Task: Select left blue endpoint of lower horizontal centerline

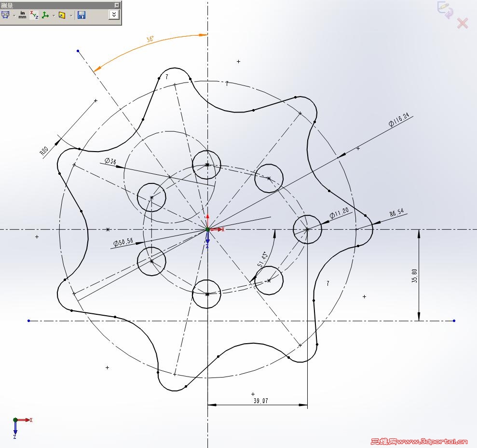Action: point(29,321)
